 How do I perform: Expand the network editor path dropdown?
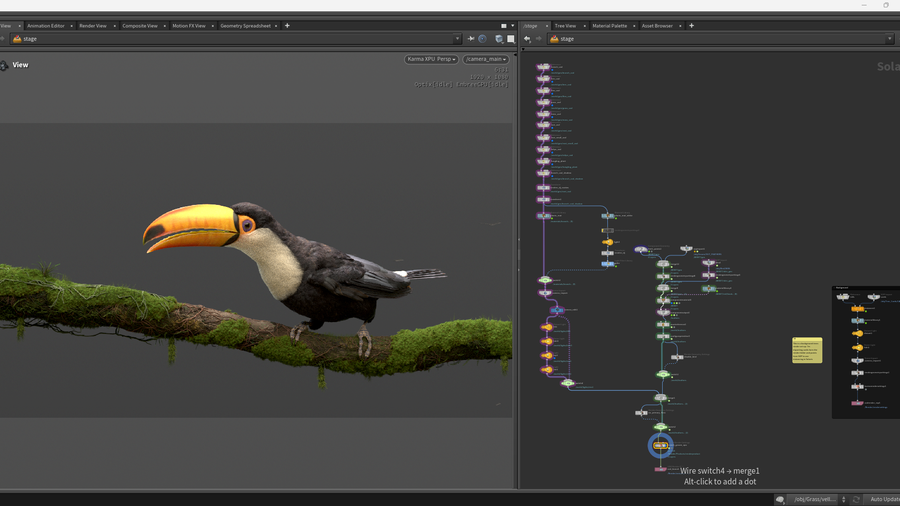[889, 39]
